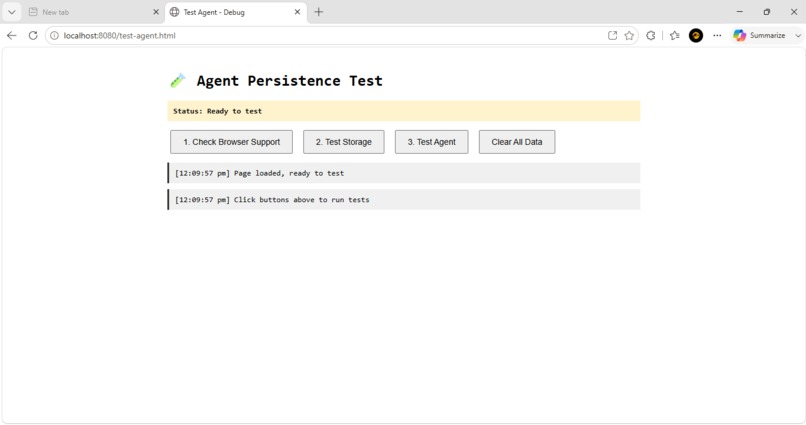Open Settings and more ellipsis menu
The height and width of the screenshot is (425, 806).
pos(717,35)
